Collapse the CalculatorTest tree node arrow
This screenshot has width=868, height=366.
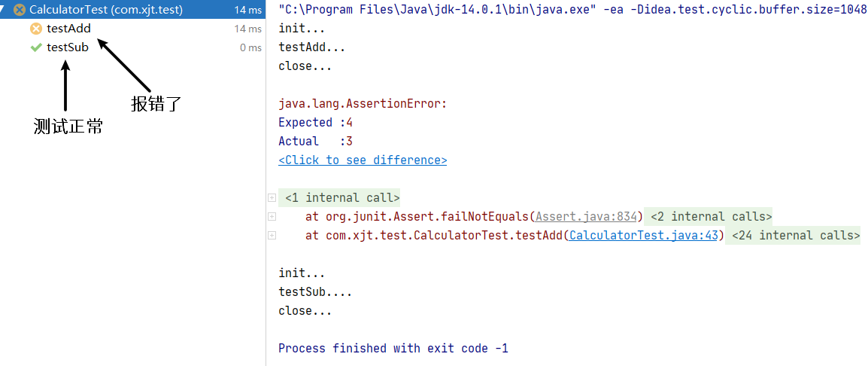[3, 10]
